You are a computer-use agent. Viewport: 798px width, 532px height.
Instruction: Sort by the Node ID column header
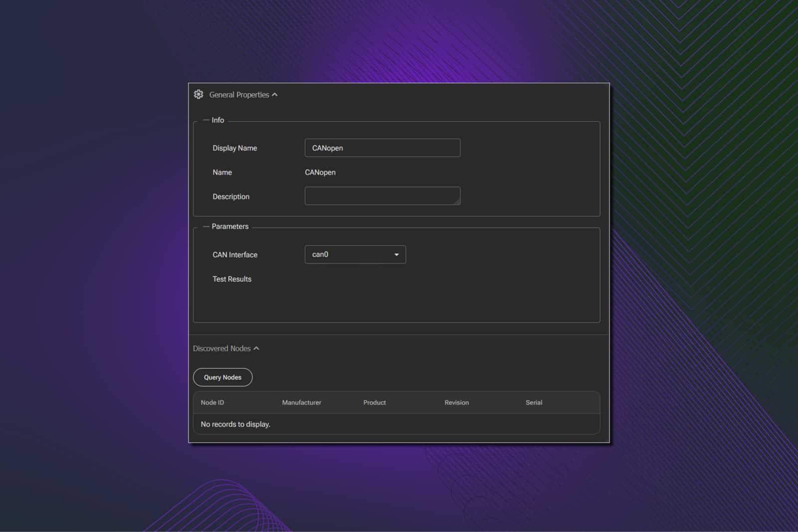click(x=212, y=402)
